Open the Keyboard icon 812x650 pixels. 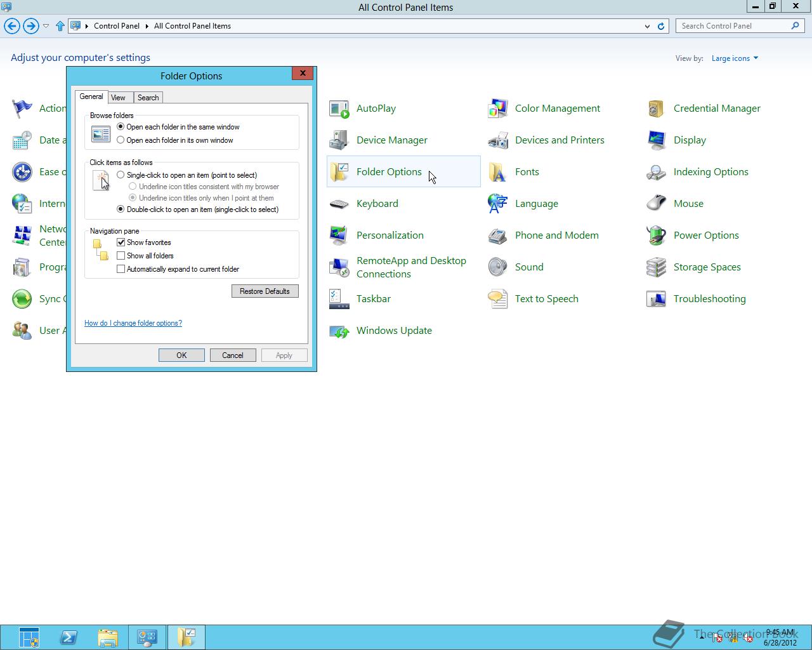(x=339, y=204)
